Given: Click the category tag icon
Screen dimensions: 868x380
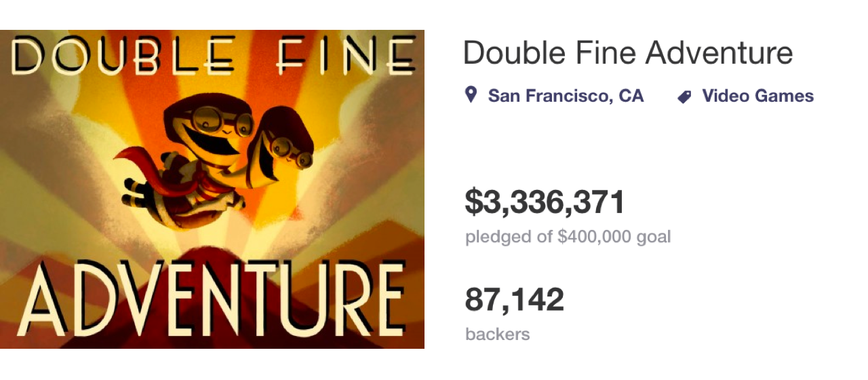Looking at the screenshot, I should click(684, 97).
